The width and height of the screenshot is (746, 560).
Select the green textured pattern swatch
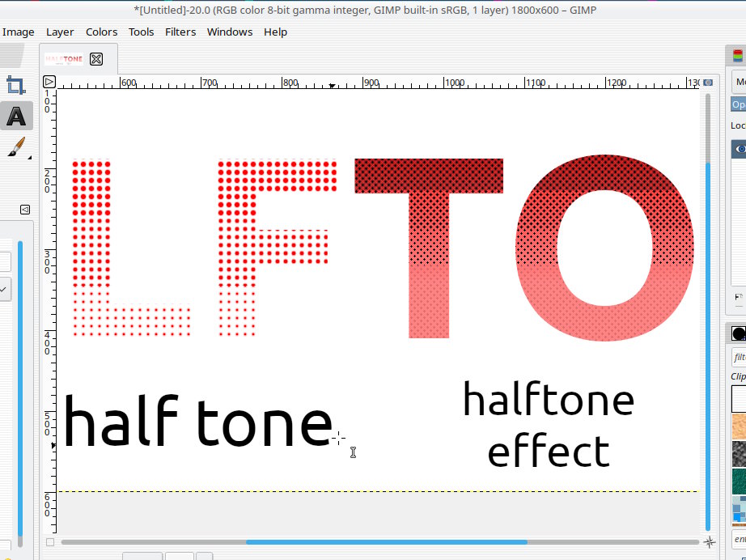[739, 482]
